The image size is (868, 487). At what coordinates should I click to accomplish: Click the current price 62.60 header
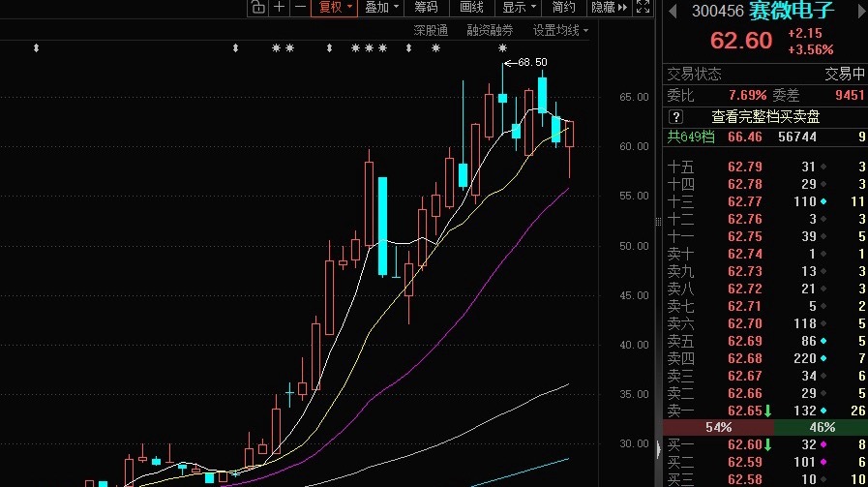coord(741,41)
